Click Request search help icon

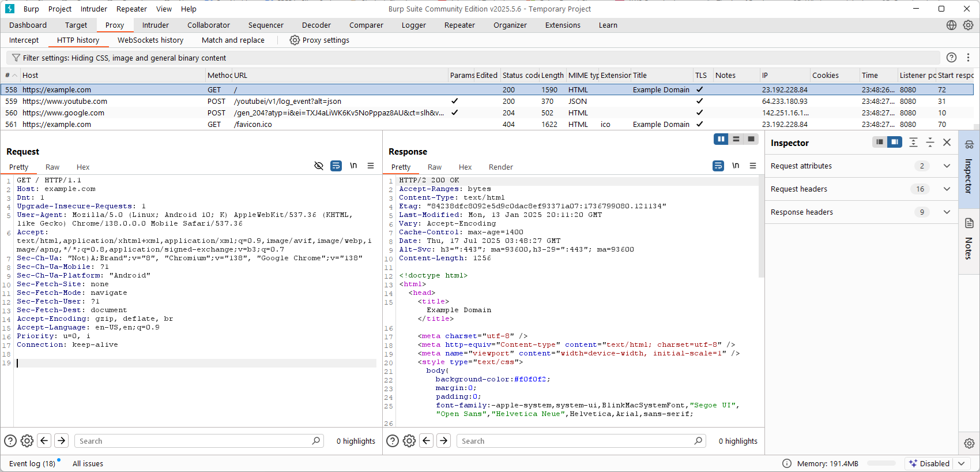[10, 441]
